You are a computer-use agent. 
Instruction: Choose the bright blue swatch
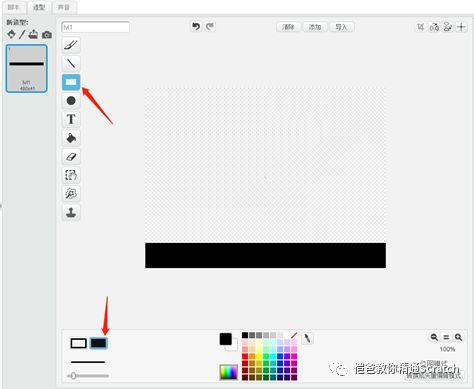[280, 356]
